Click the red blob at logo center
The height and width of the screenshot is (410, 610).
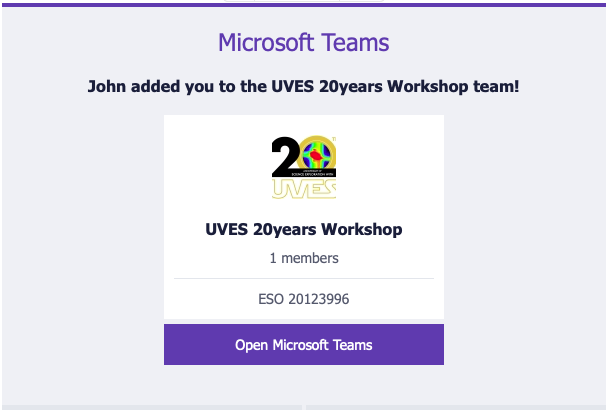point(316,156)
